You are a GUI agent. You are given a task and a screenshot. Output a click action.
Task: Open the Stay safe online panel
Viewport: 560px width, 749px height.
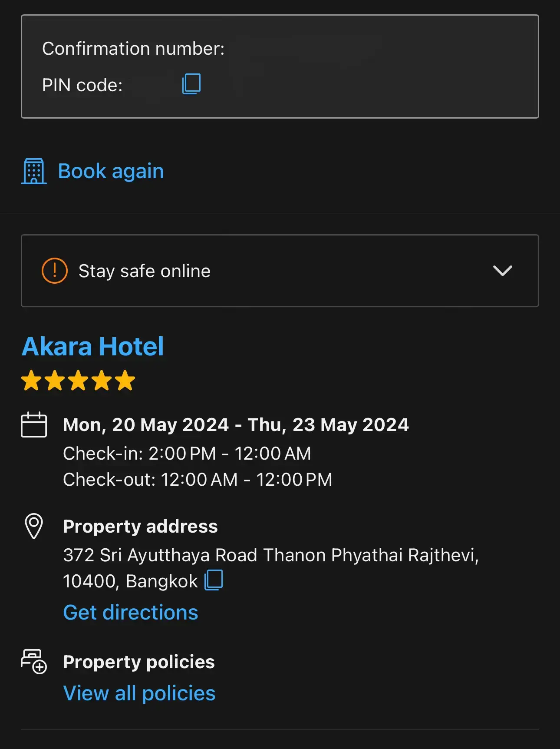point(280,271)
